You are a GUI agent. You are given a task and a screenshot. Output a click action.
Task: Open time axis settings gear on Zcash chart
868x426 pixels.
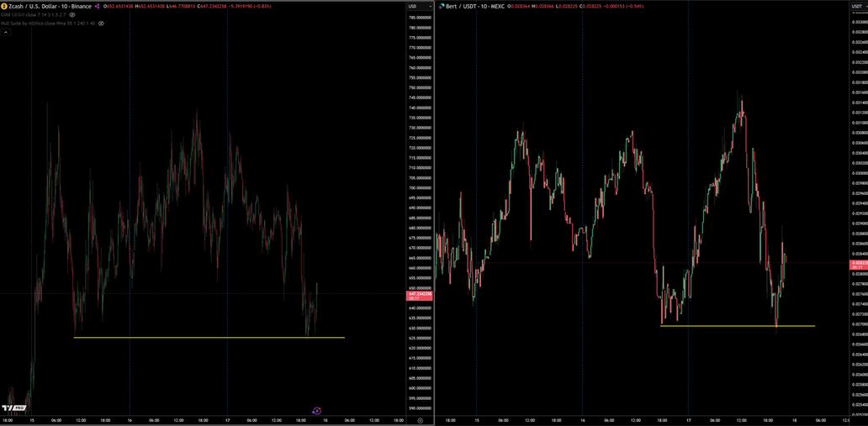pos(420,420)
